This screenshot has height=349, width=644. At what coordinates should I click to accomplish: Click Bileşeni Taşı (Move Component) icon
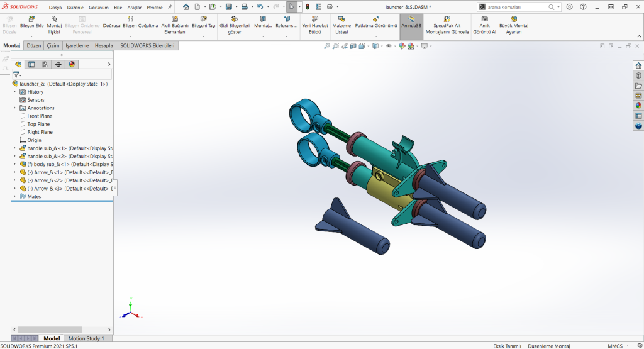coord(203,19)
